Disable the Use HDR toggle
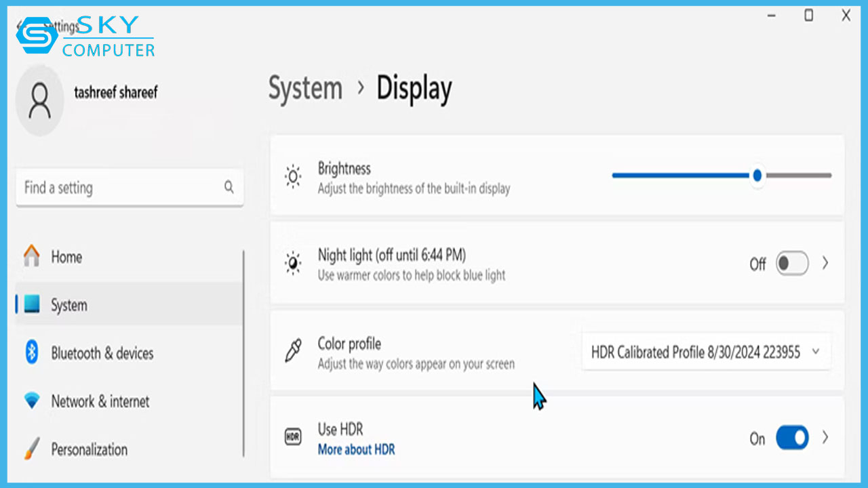 click(791, 438)
